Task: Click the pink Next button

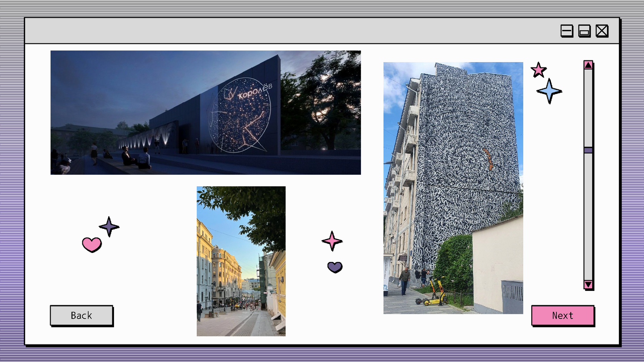Action: coord(563,316)
